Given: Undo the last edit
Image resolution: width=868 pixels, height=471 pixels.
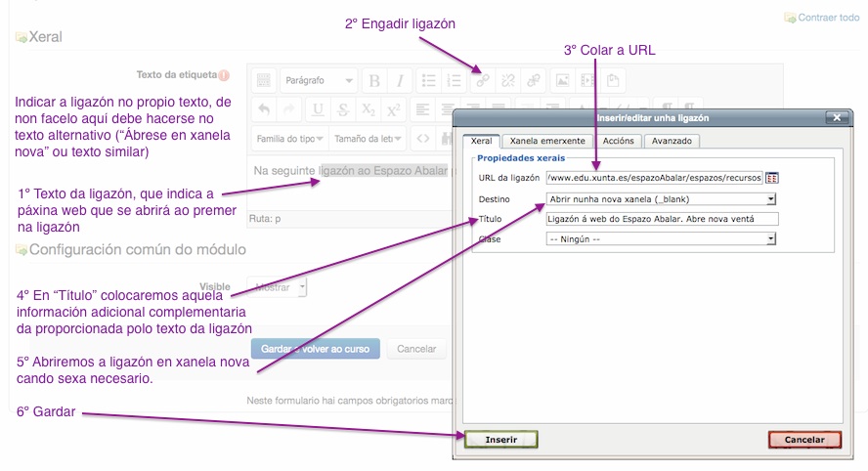Looking at the screenshot, I should coord(264,109).
